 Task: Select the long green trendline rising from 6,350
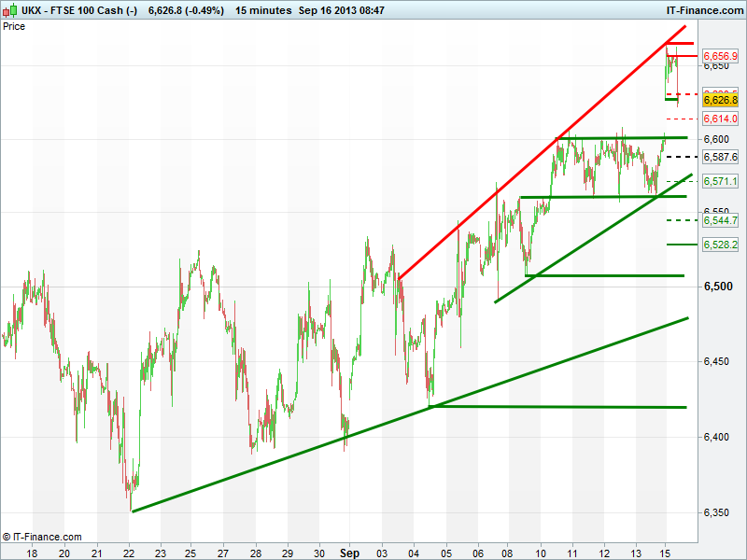tap(410, 414)
